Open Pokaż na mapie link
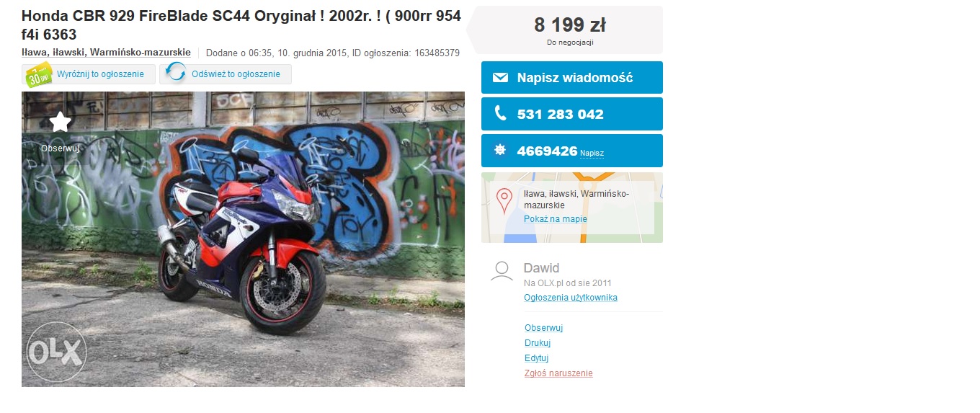The width and height of the screenshot is (980, 413). (556, 219)
